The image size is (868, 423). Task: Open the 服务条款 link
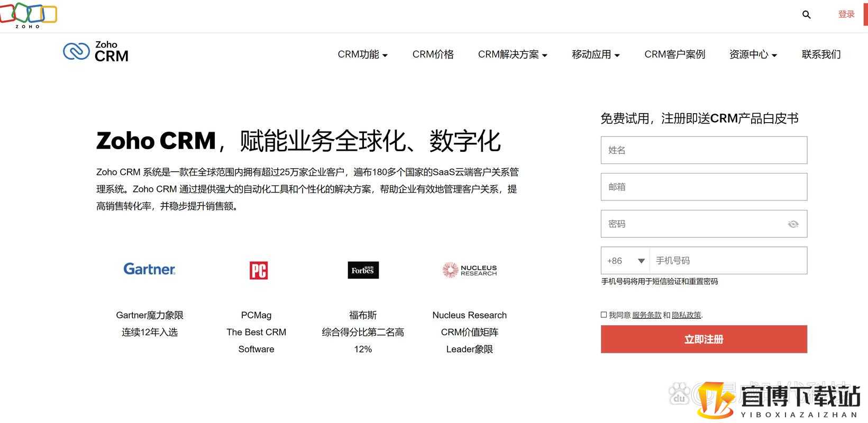[x=646, y=315]
